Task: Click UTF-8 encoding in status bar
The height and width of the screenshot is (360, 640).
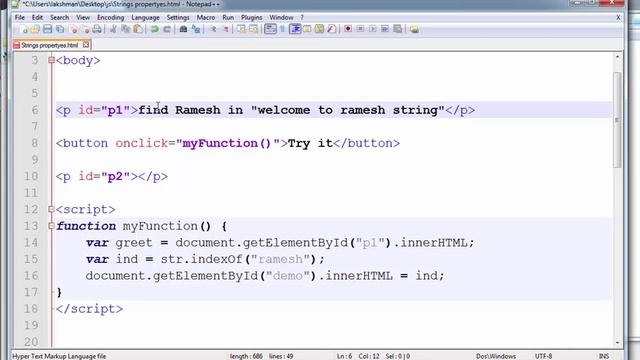Action: click(x=543, y=356)
